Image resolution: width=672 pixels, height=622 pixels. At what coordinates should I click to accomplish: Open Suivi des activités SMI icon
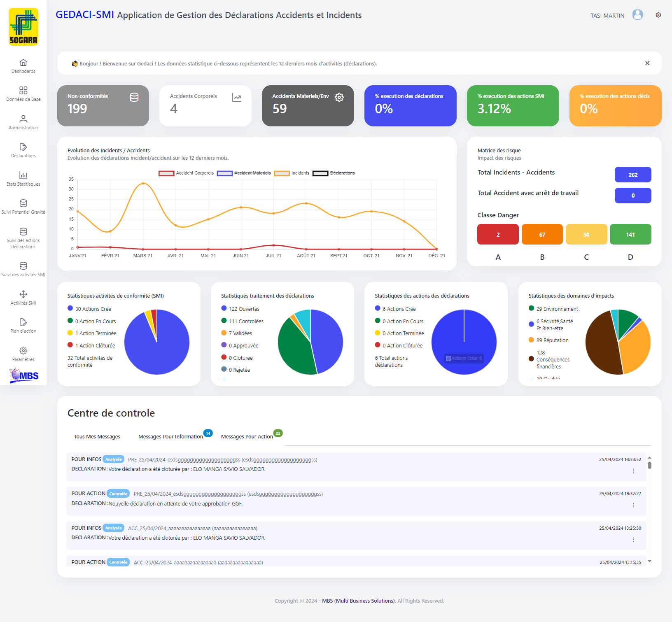click(23, 266)
